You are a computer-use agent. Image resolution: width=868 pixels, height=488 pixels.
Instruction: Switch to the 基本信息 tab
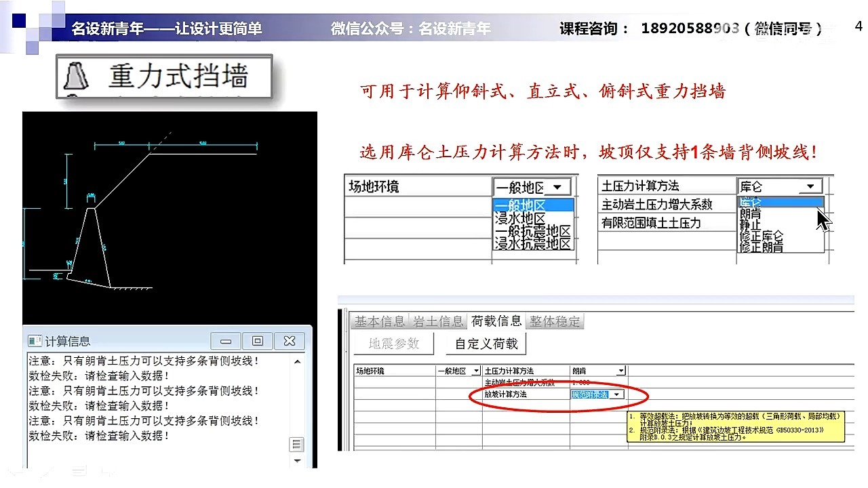coord(380,321)
